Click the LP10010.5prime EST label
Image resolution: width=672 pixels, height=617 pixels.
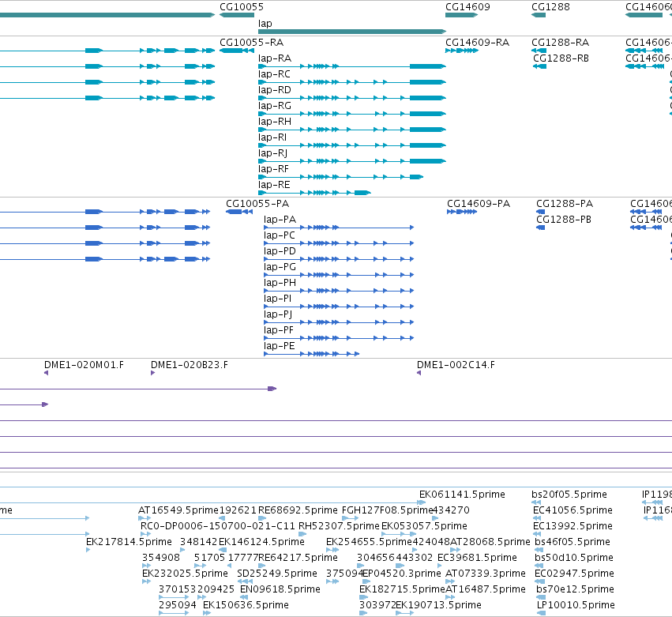pyautogui.click(x=576, y=605)
